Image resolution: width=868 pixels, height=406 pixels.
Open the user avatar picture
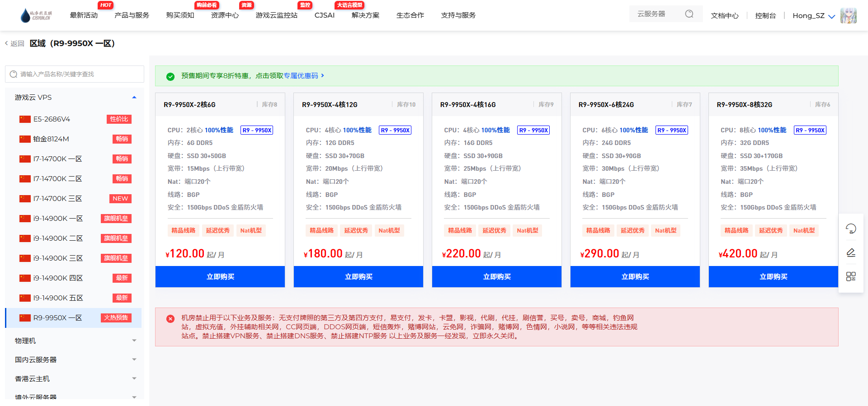(x=848, y=15)
